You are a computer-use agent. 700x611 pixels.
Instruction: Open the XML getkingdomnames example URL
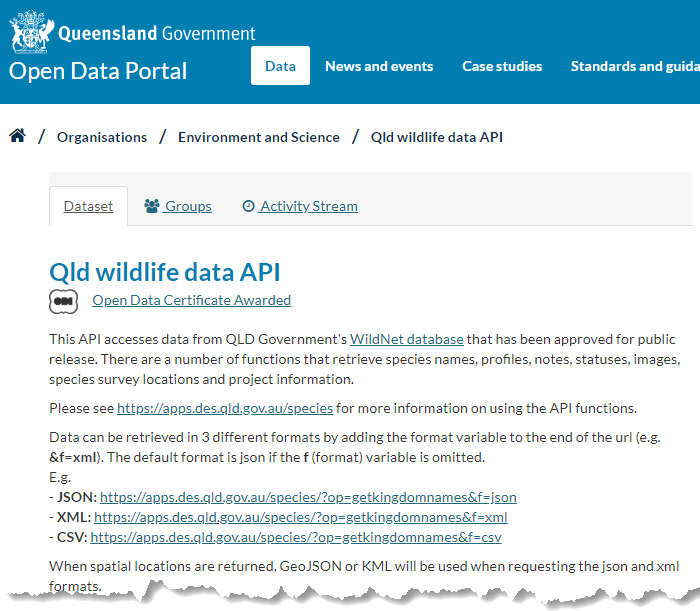click(301, 517)
